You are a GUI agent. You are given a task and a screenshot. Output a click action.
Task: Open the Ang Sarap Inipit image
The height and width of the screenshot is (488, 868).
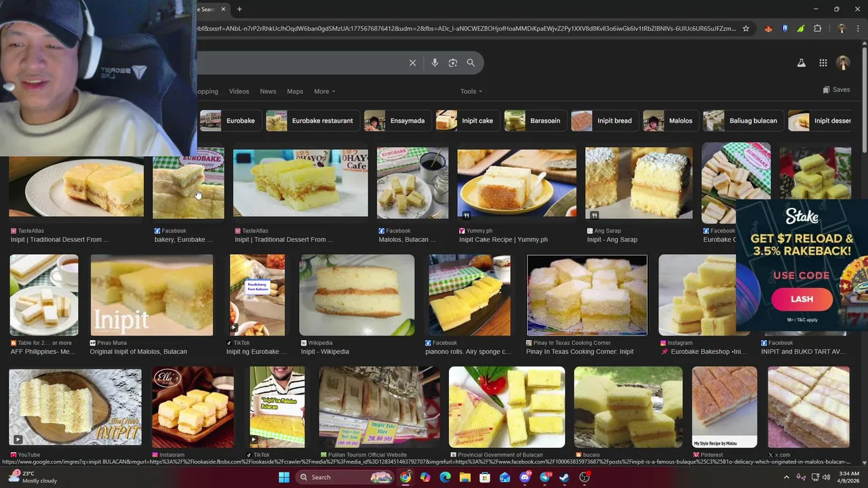coord(639,183)
